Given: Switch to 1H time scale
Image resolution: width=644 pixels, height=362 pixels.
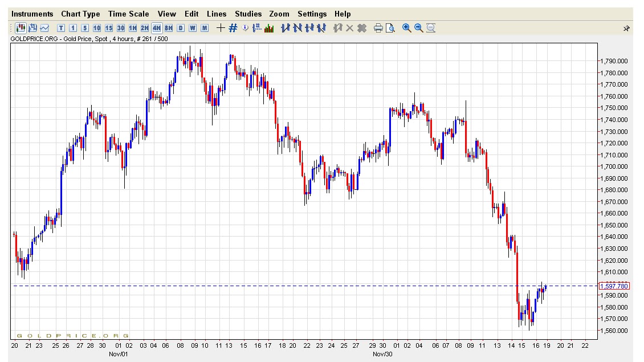Looking at the screenshot, I should click(x=133, y=28).
